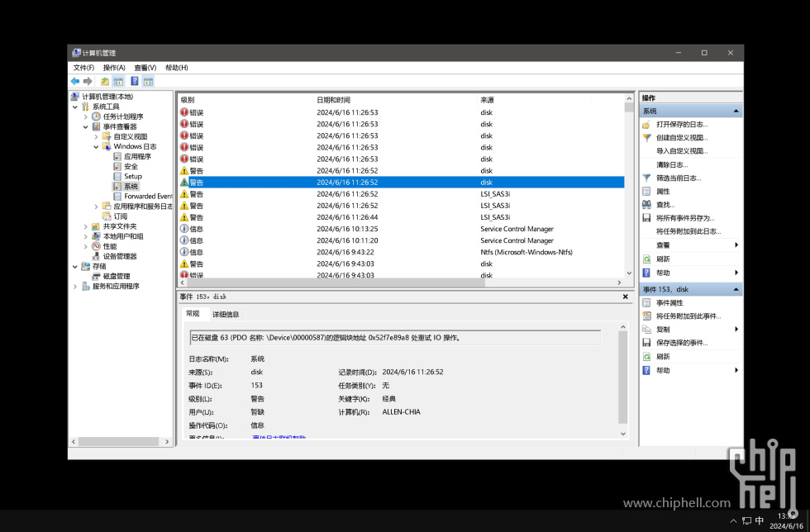Click 查找 action with binoculars icon
The image size is (810, 532).
click(665, 205)
